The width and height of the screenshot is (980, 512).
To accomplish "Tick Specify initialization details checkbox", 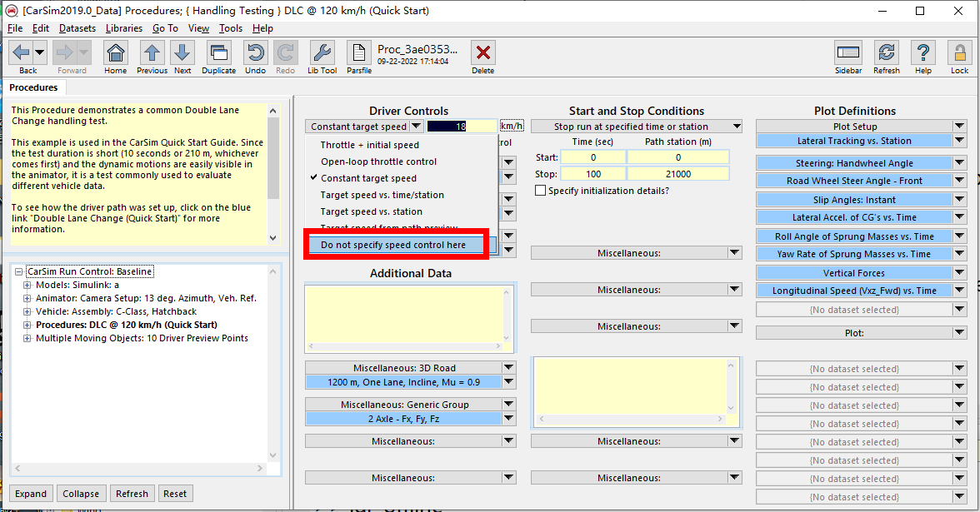I will coord(541,191).
